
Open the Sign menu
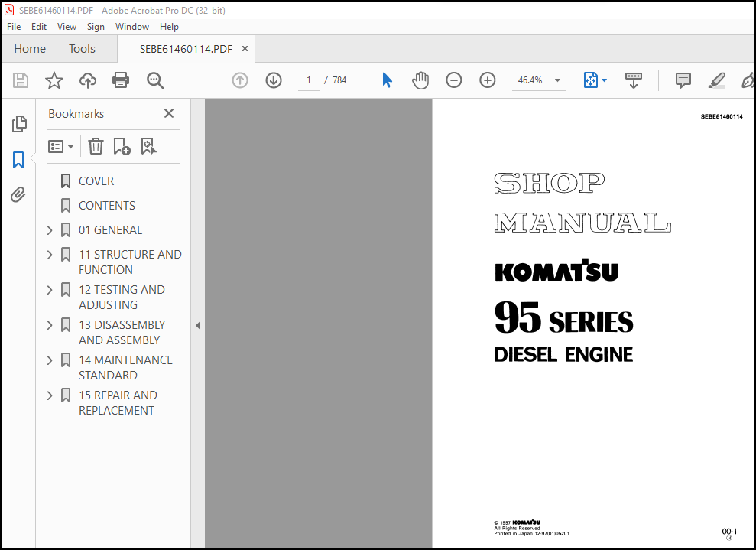pos(96,27)
